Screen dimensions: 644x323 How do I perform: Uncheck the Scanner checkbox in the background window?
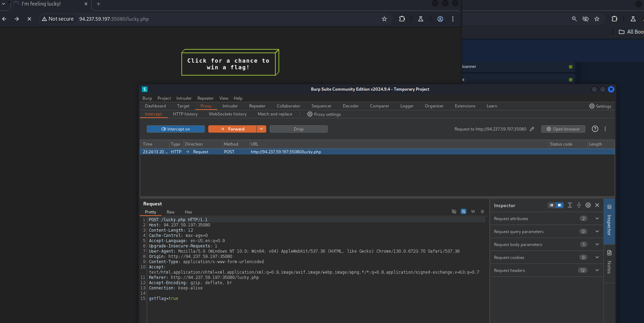pos(570,66)
